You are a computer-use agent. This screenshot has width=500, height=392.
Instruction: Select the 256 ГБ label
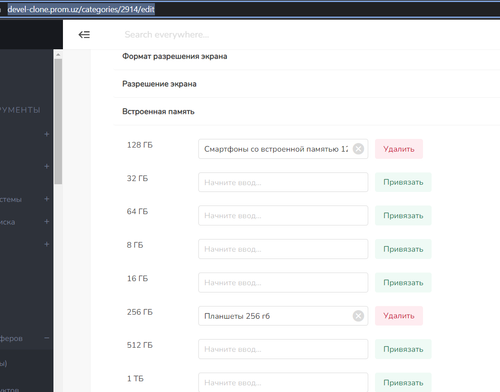140,312
